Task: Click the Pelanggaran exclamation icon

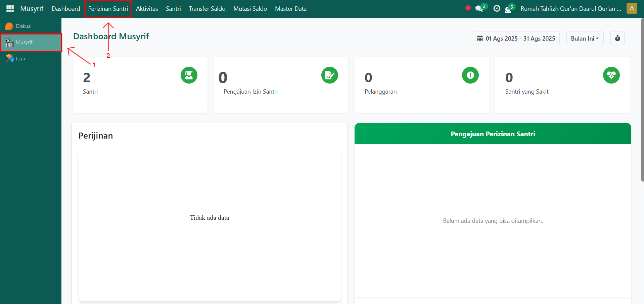Action: (470, 75)
